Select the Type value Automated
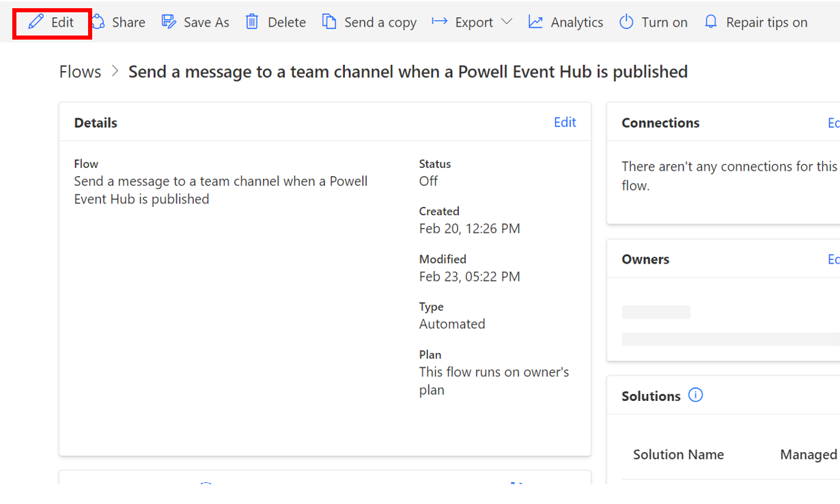 (x=452, y=324)
